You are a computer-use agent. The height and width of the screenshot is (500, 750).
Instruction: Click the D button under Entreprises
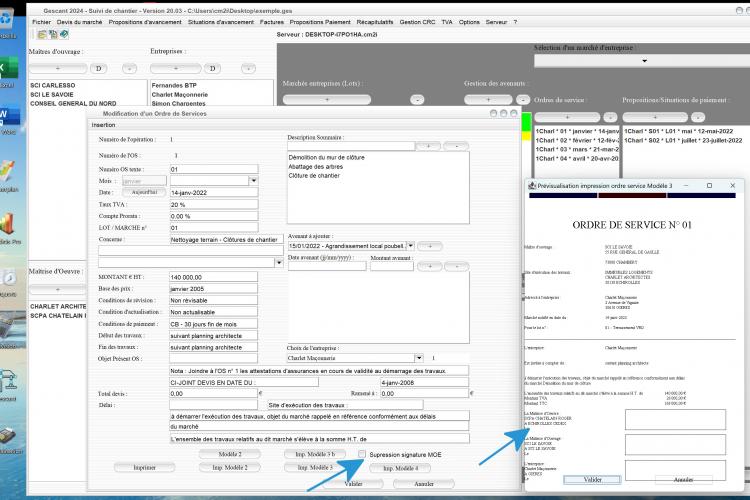pyautogui.click(x=212, y=68)
